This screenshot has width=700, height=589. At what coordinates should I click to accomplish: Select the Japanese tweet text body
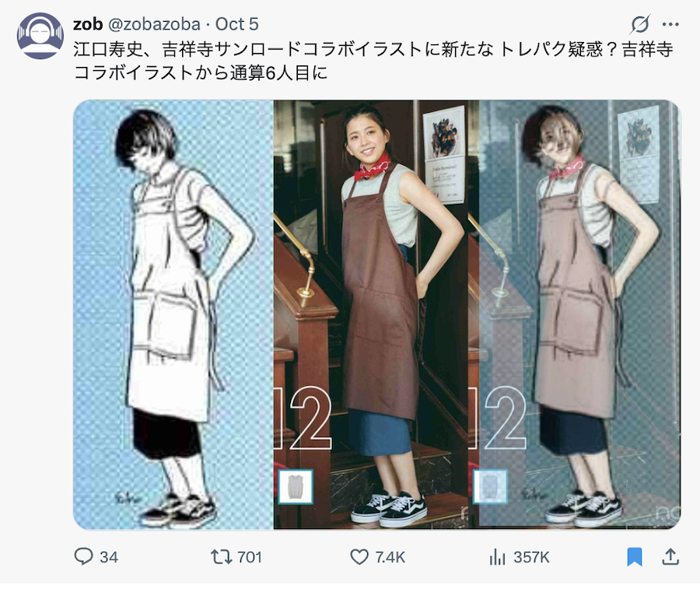pos(373,61)
